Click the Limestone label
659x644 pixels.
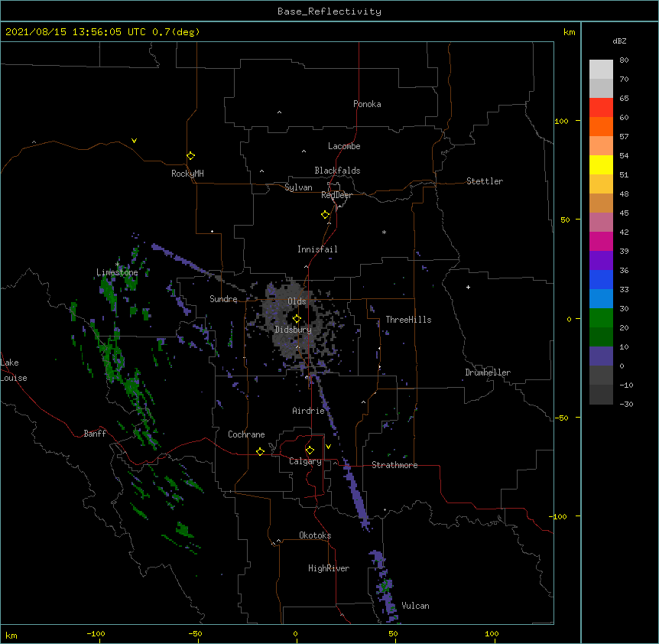click(x=117, y=272)
